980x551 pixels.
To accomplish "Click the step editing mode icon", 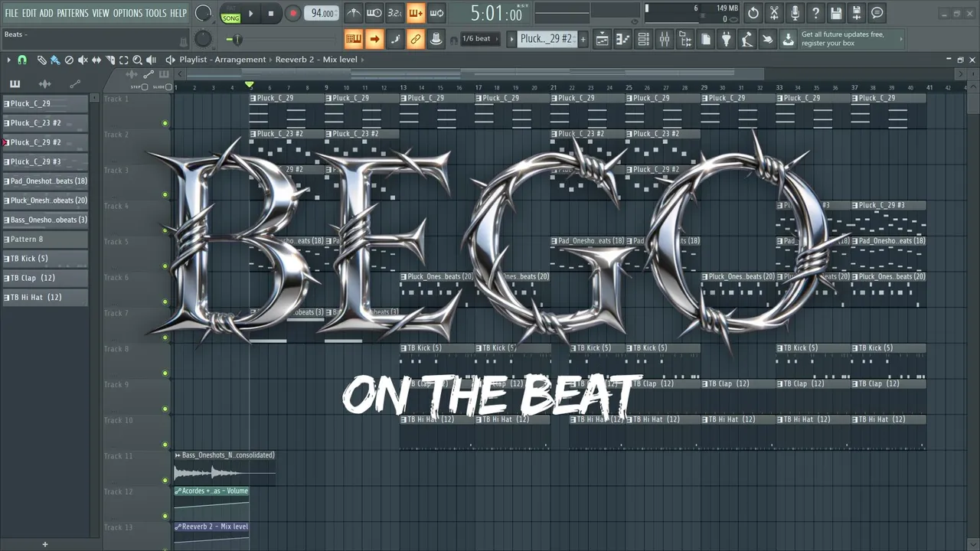I will [x=395, y=39].
